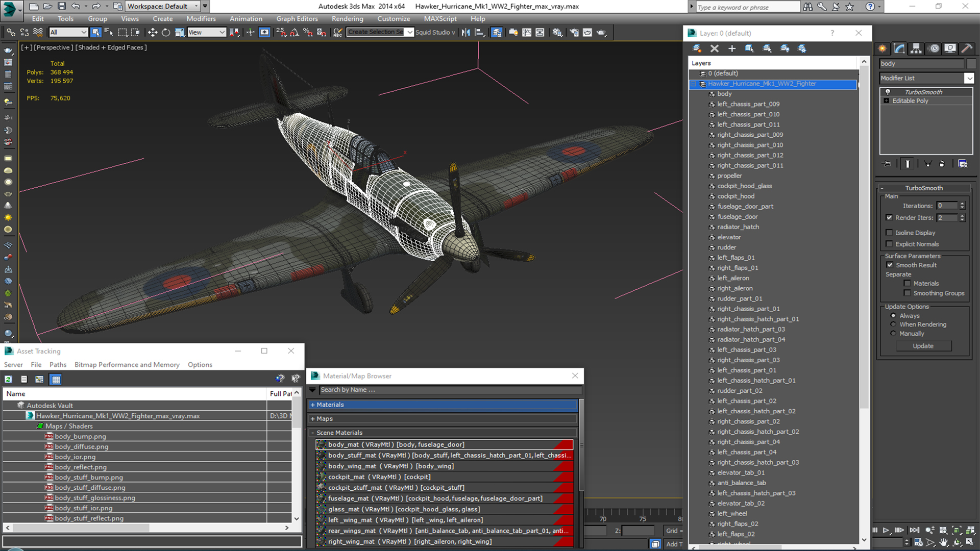Click Select Highlighted Objects and Layers icon
The image size is (980, 551).
(x=749, y=48)
